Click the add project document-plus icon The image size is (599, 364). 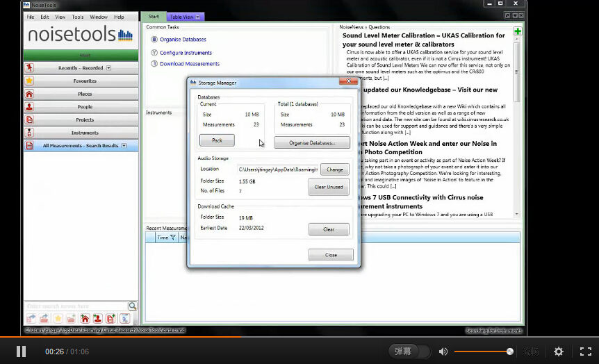(110, 318)
